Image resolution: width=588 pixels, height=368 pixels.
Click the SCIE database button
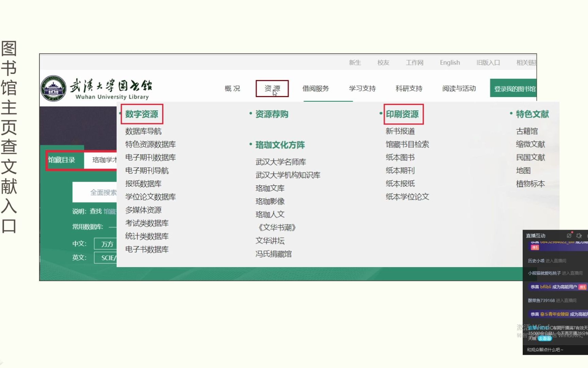pyautogui.click(x=106, y=258)
